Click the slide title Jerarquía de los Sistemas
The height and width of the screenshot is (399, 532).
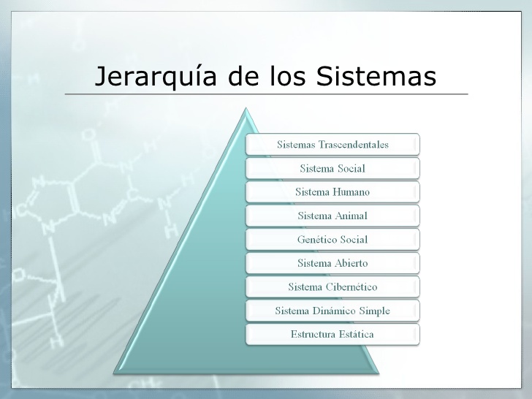[x=265, y=76]
